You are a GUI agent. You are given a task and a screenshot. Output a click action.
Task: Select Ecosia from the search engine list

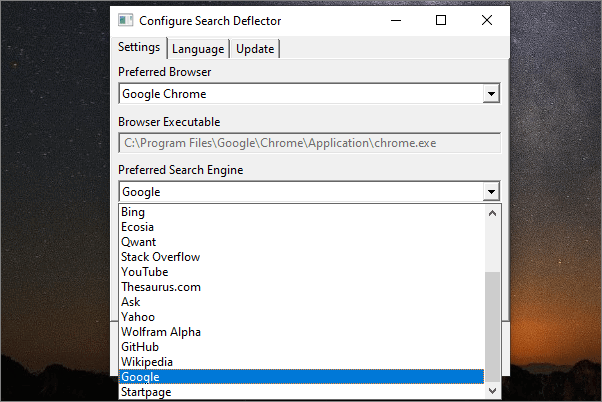[x=301, y=227]
